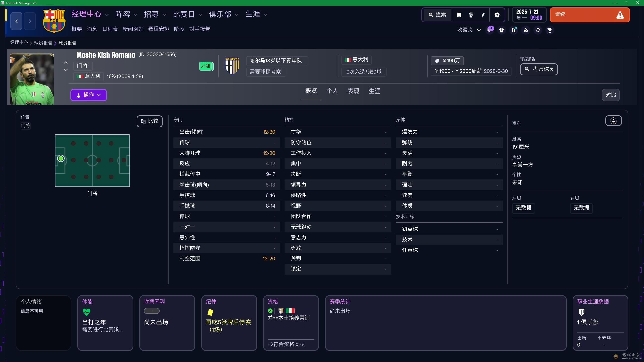Click the pencil edit icon
This screenshot has height=362, width=644.
pyautogui.click(x=483, y=15)
